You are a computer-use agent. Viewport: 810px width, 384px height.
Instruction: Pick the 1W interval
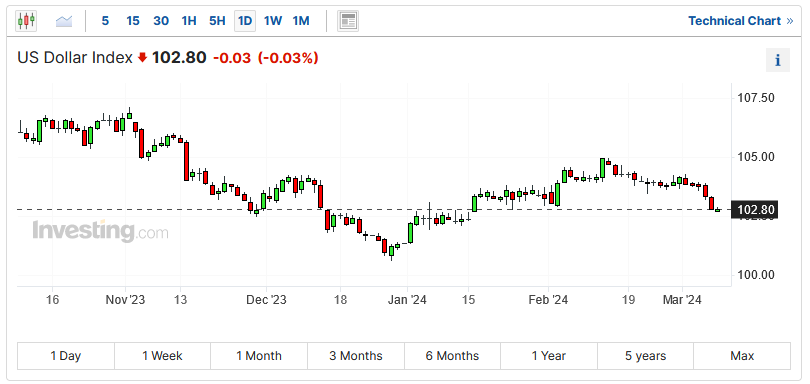[x=273, y=21]
